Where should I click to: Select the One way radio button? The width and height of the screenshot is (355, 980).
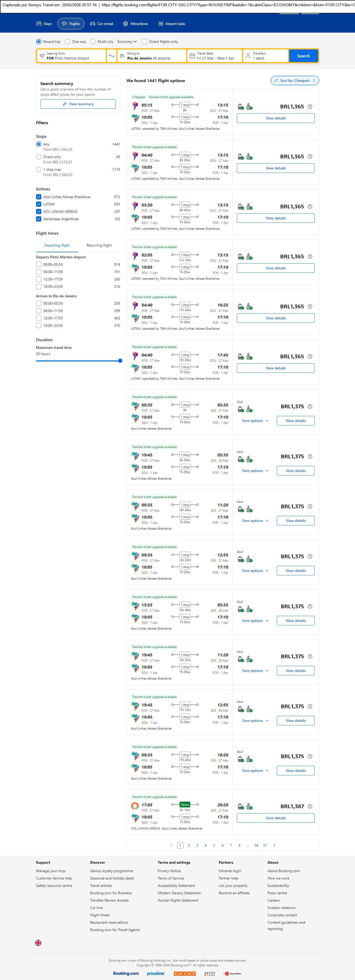pos(67,42)
